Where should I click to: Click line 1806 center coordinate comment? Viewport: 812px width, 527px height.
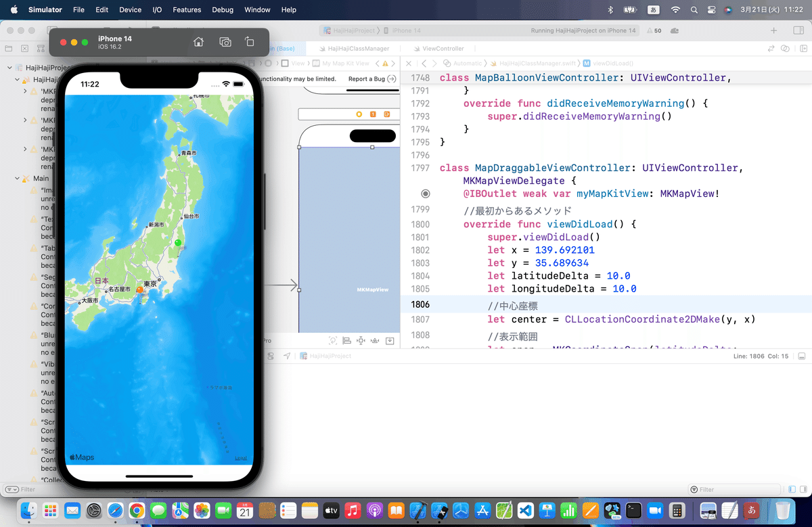(x=512, y=305)
